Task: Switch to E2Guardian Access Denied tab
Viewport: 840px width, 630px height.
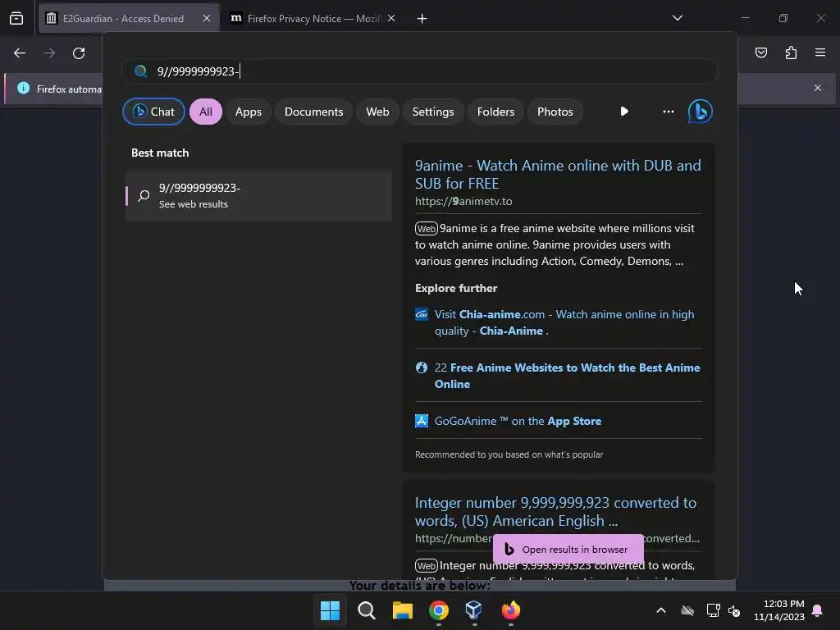Action: (129, 18)
